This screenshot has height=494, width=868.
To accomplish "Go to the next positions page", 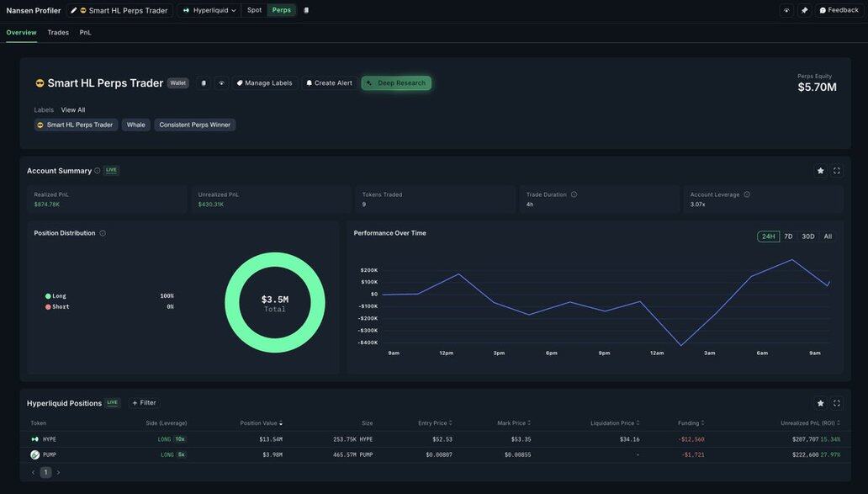I will 58,472.
